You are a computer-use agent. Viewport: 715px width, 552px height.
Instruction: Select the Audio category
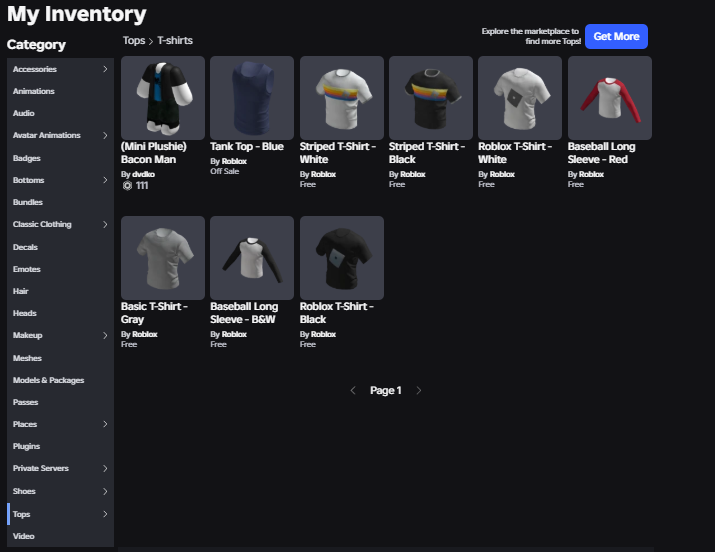click(24, 113)
